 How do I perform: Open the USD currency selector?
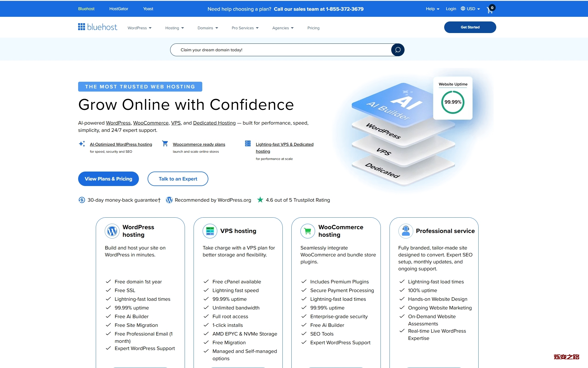pos(471,9)
